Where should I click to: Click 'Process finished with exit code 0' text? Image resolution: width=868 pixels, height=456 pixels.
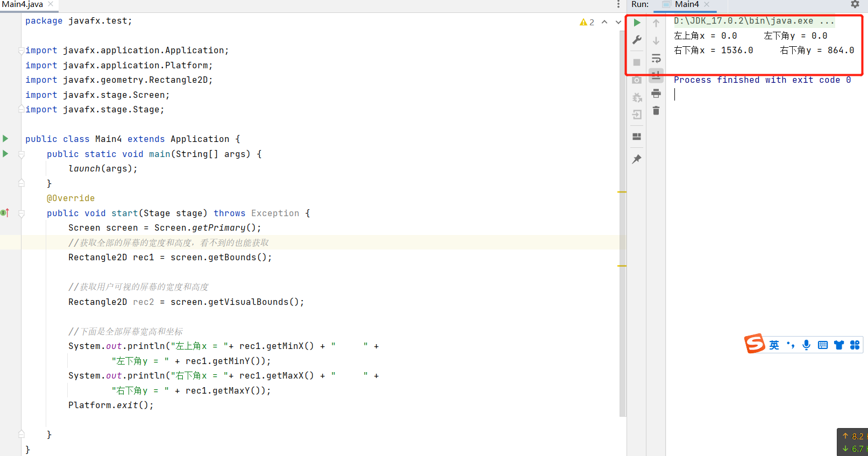coord(762,80)
